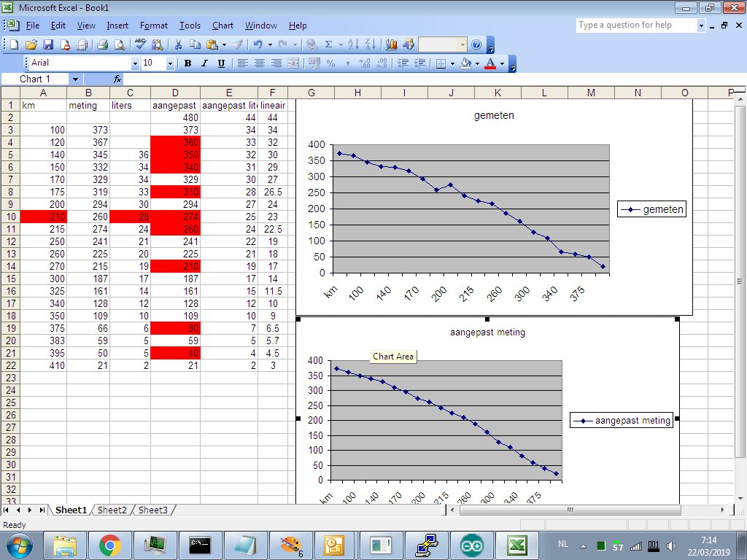Open the Paste options dropdown arrow

224,44
